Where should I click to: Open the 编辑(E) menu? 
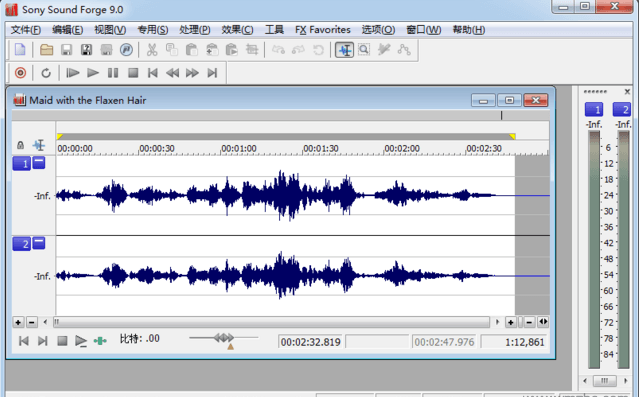[68, 30]
